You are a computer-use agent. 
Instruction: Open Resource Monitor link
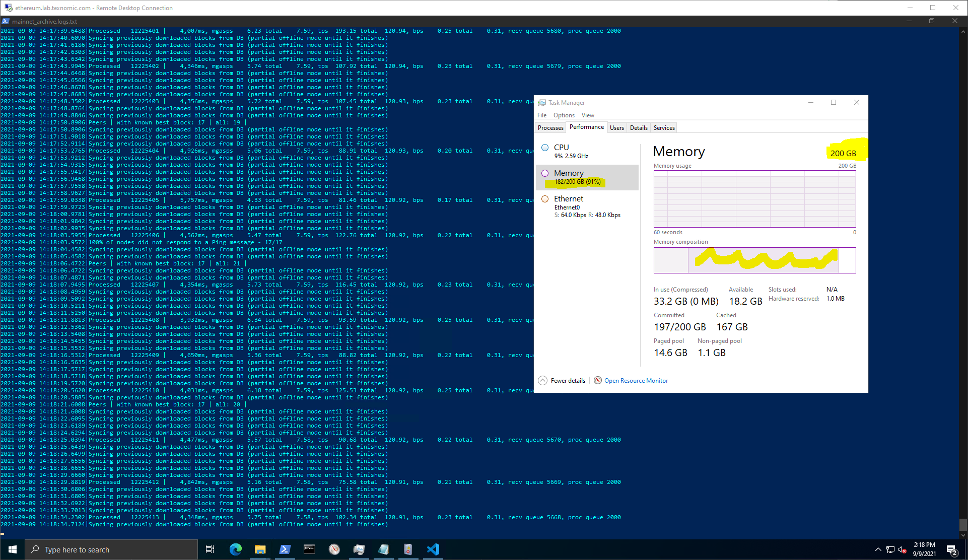(636, 381)
